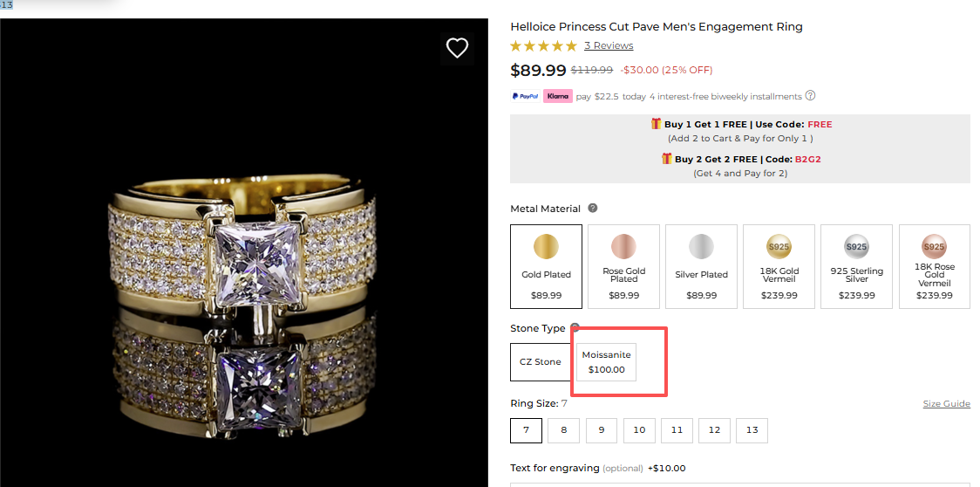Click the PayPal logo icon

click(x=525, y=96)
